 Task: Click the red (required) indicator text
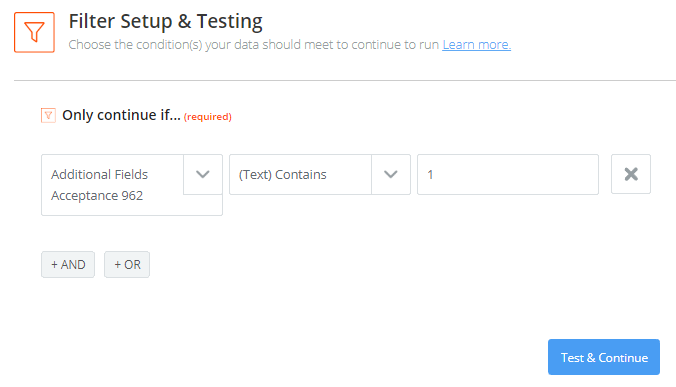click(x=208, y=117)
